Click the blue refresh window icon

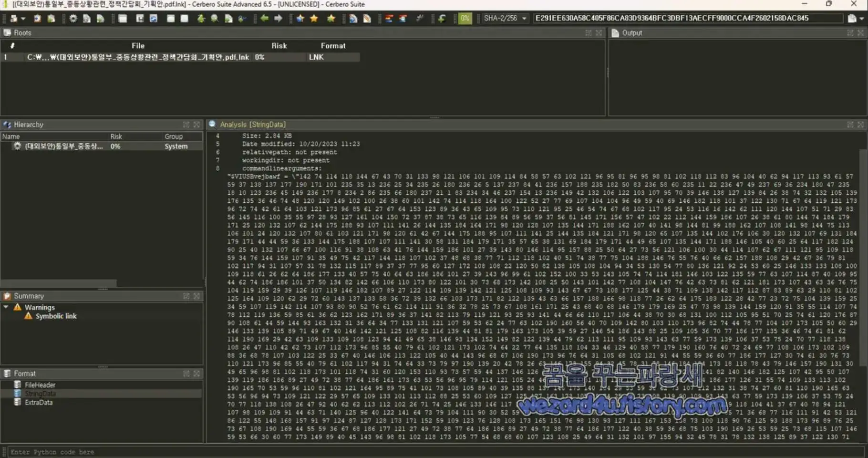154,18
